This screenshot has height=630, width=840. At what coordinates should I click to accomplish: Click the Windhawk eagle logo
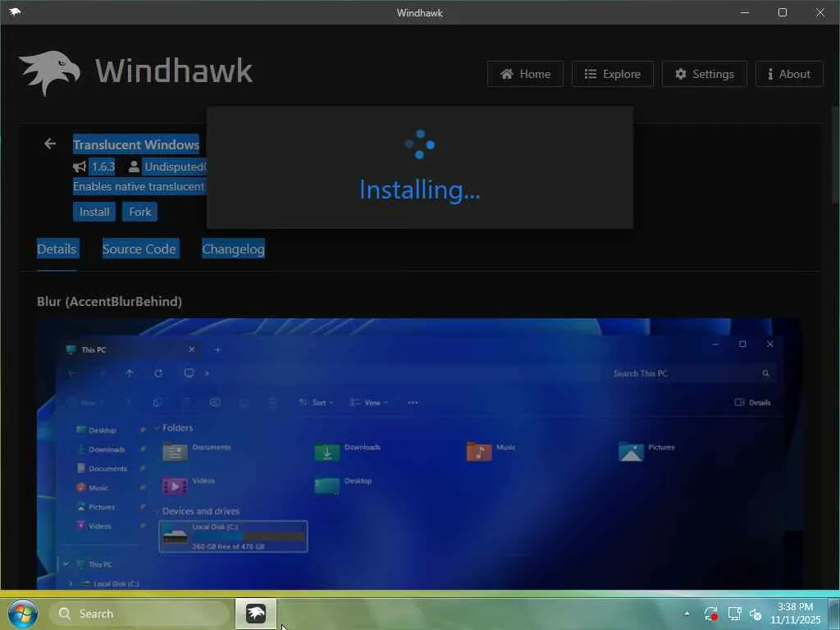[x=50, y=73]
